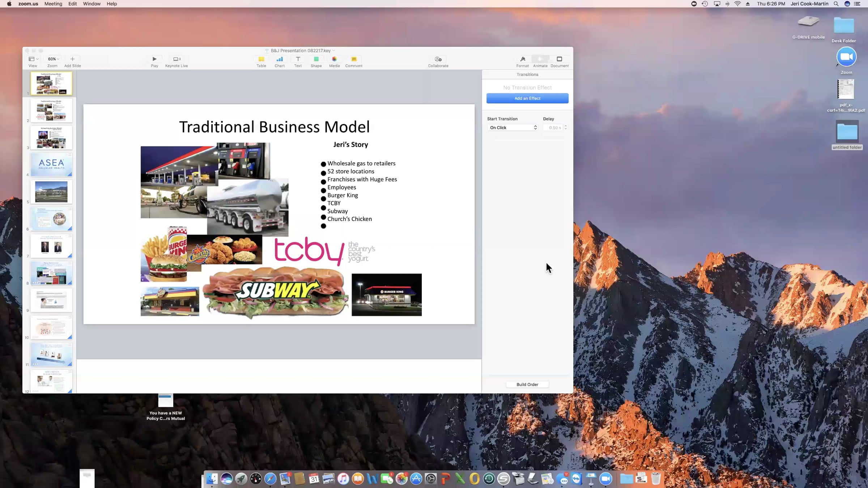This screenshot has width=868, height=488.
Task: Open the App Store from Dock
Action: click(x=416, y=479)
